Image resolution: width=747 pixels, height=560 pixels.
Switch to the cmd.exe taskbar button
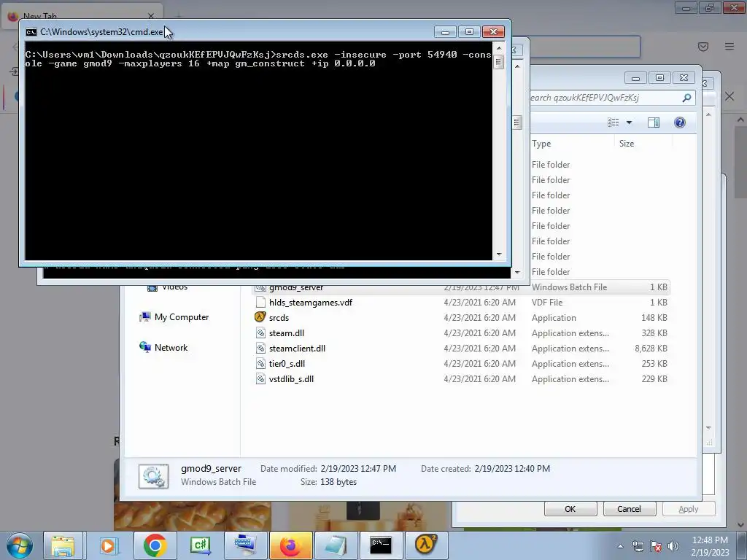coord(381,545)
